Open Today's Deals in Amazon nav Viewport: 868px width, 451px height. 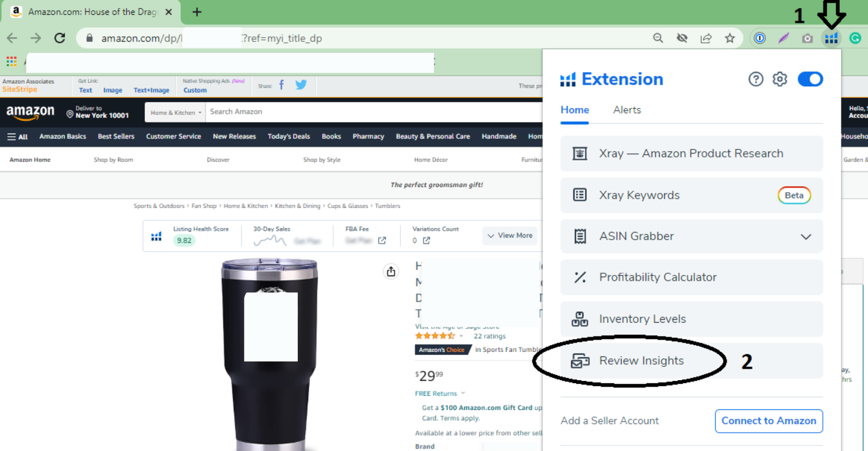(289, 137)
